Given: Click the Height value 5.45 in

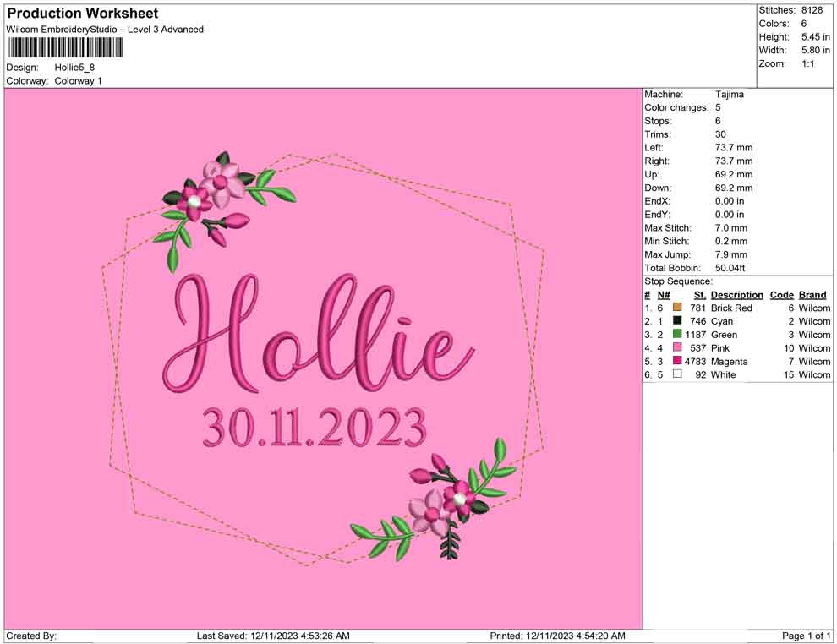Looking at the screenshot, I should (x=816, y=37).
